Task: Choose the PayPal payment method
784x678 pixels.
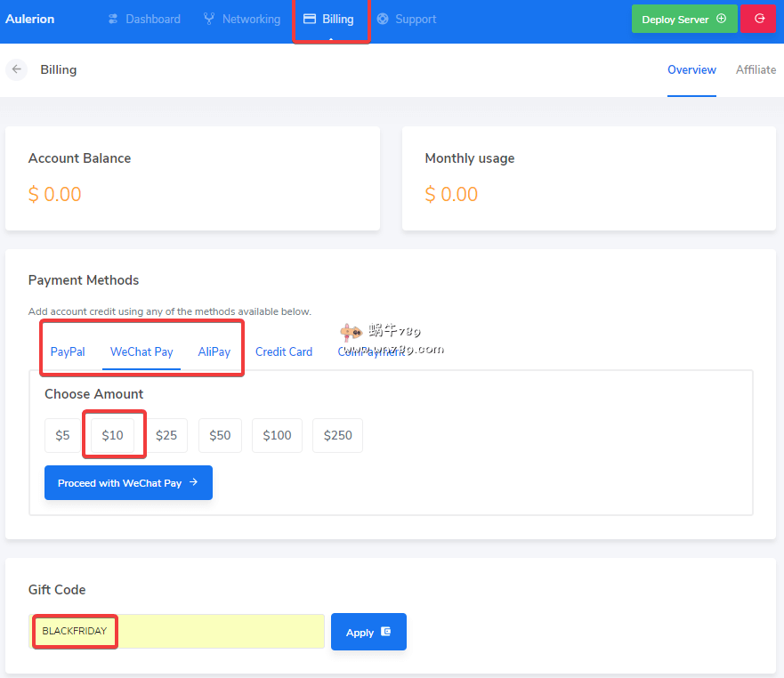Action: 68,351
